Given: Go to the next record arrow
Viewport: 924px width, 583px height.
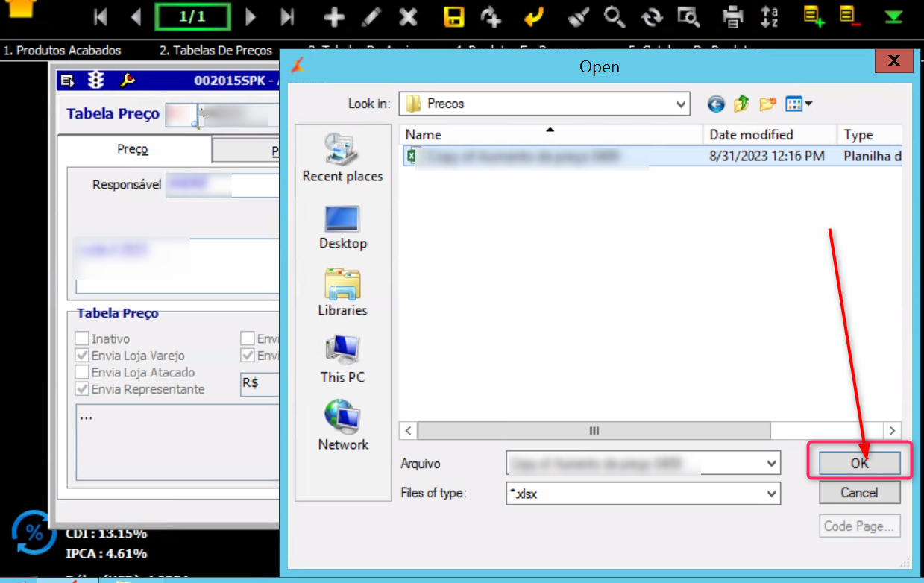Looking at the screenshot, I should pos(251,16).
